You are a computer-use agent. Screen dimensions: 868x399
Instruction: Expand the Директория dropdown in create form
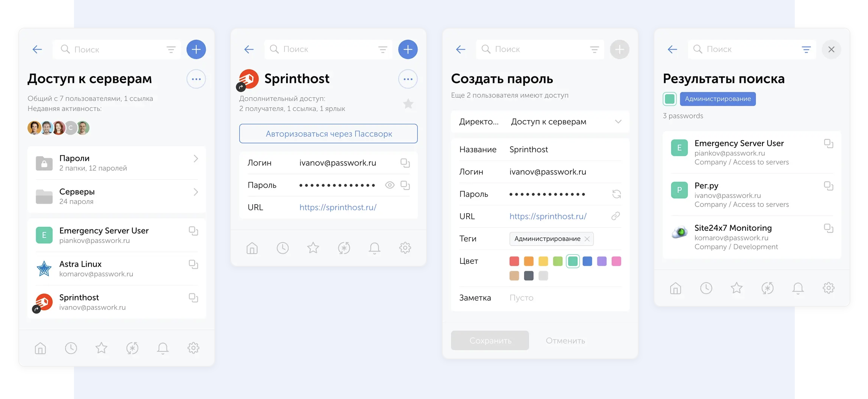(x=618, y=121)
